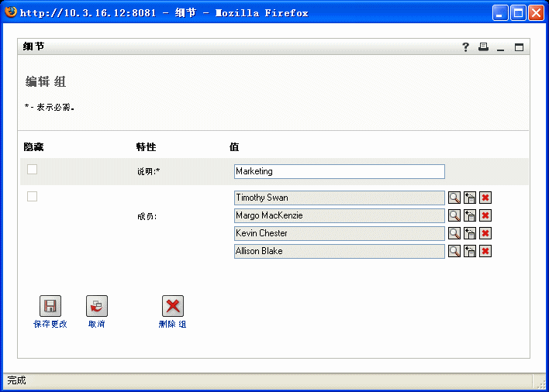The height and width of the screenshot is (392, 549).
Task: Tick the hide checkbox for the 成员 row
Action: pyautogui.click(x=33, y=197)
